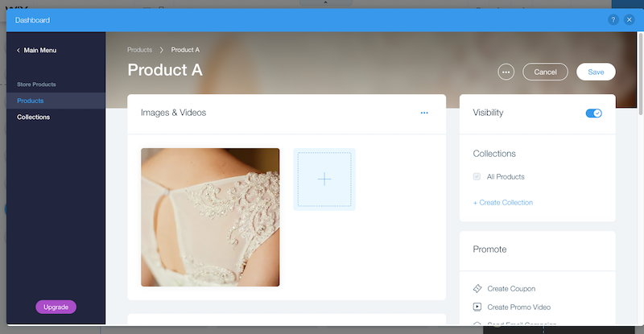This screenshot has height=334, width=644.
Task: Check the All Products collection checkbox
Action: [x=477, y=176]
